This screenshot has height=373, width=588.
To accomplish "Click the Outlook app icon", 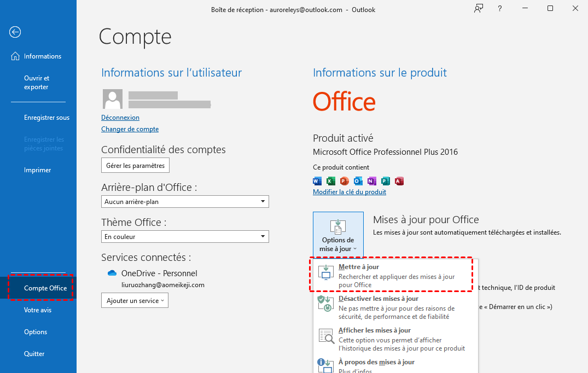I will pyautogui.click(x=358, y=181).
